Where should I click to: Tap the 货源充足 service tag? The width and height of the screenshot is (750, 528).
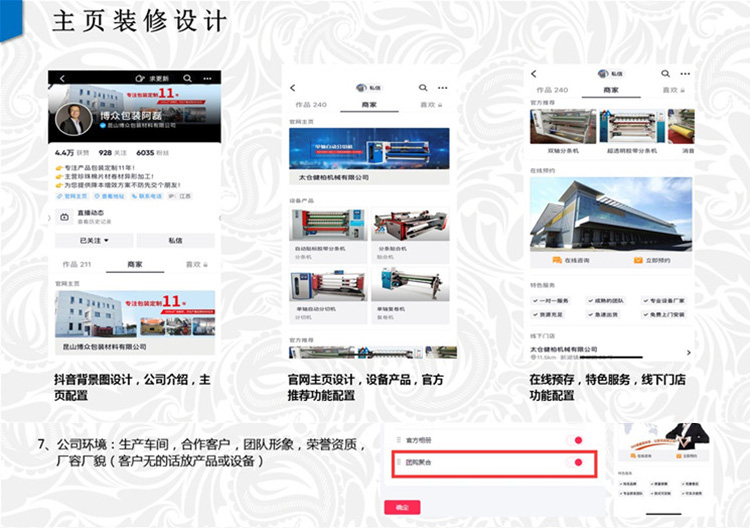548,315
